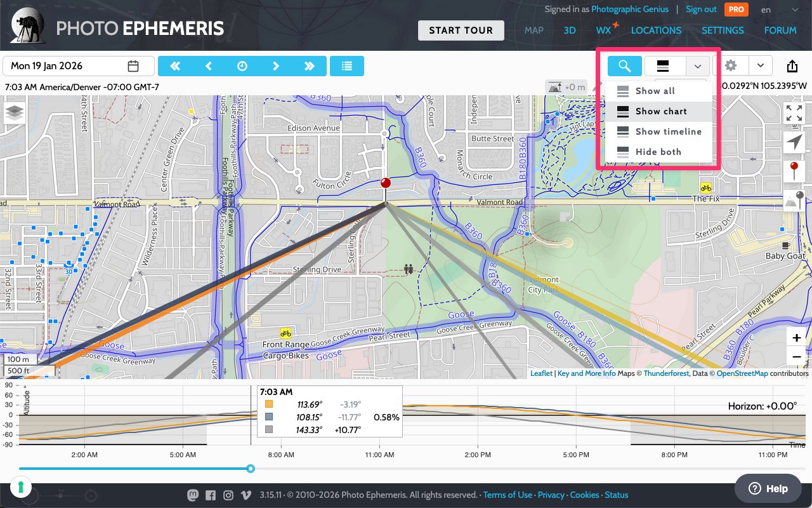
Task: Open the Status link in footer
Action: point(617,495)
